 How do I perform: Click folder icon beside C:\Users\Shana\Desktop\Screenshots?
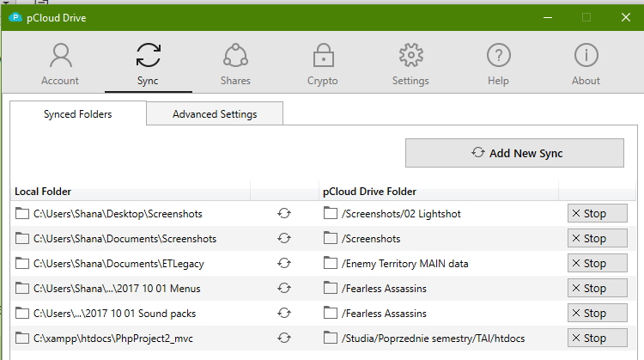22,213
